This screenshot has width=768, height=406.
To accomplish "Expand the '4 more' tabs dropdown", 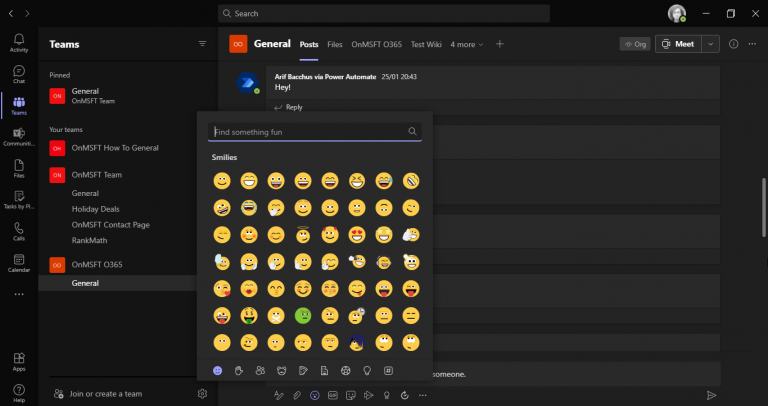I will click(x=467, y=45).
